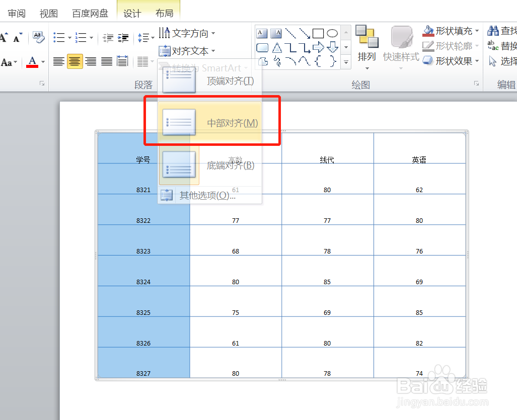Open 形状效果 shape effects menu

point(451,61)
